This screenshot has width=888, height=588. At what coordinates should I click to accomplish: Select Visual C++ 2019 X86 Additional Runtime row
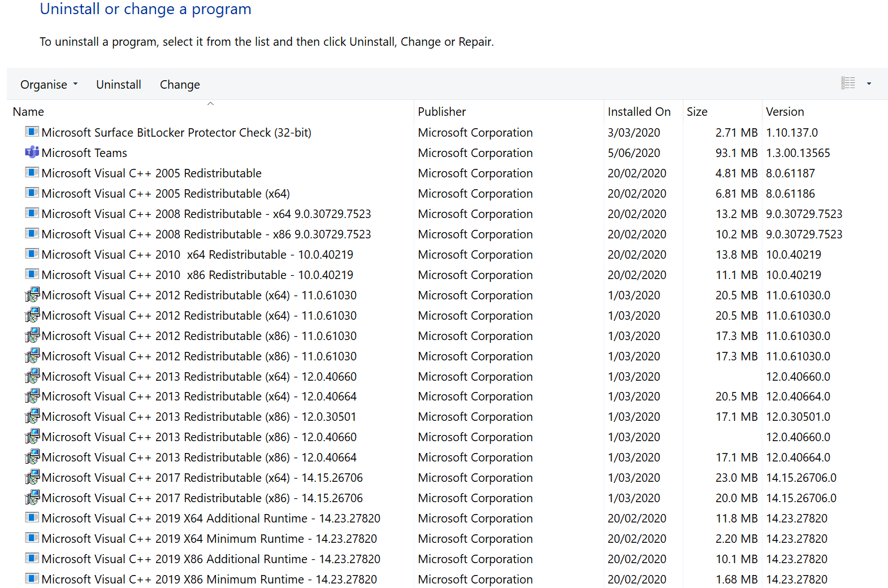211,559
